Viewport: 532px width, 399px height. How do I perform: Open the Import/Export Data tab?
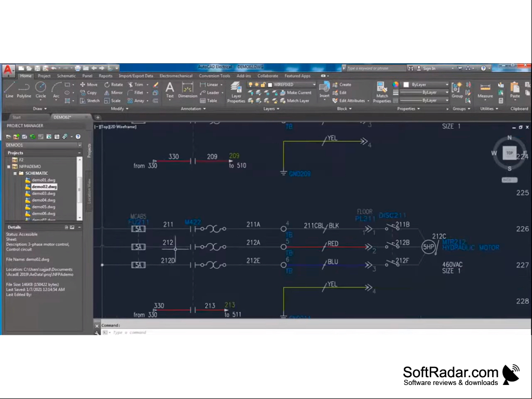click(x=136, y=76)
